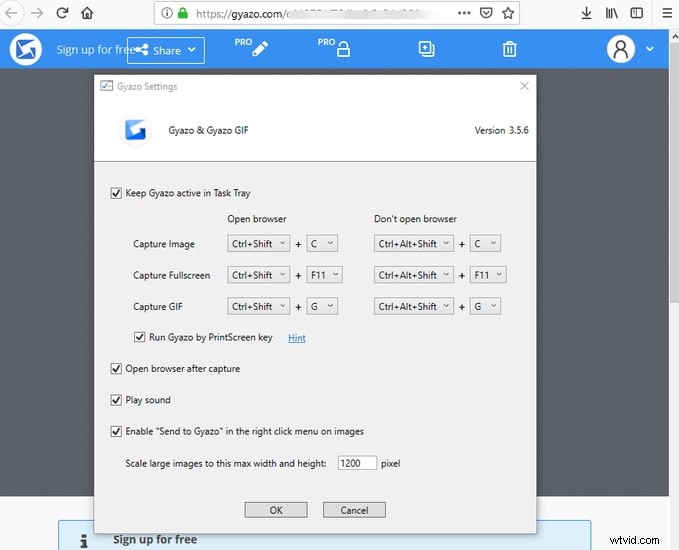The width and height of the screenshot is (679, 550).
Task: Click the Gyazo & Gyazo GIF app logo
Action: coord(135,130)
